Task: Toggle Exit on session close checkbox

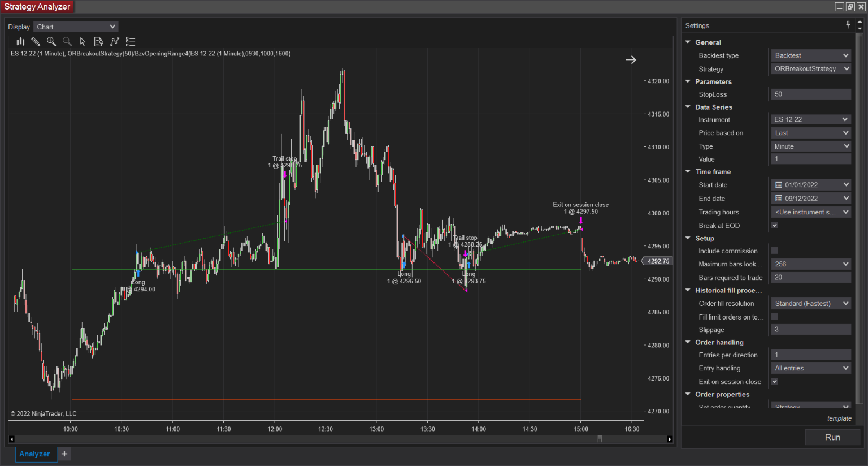Action: tap(775, 381)
